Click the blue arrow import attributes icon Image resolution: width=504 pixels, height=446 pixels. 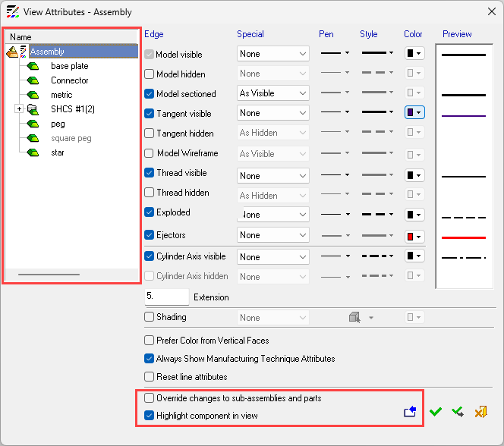coord(410,412)
